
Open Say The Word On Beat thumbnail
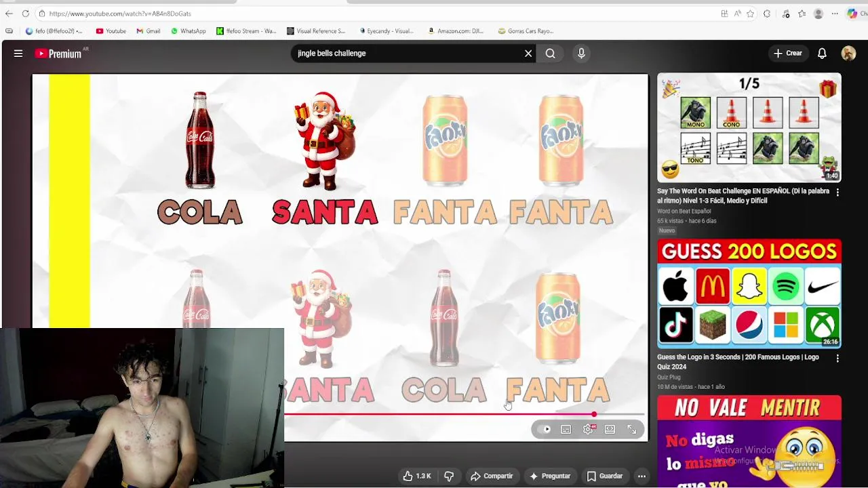pos(749,127)
